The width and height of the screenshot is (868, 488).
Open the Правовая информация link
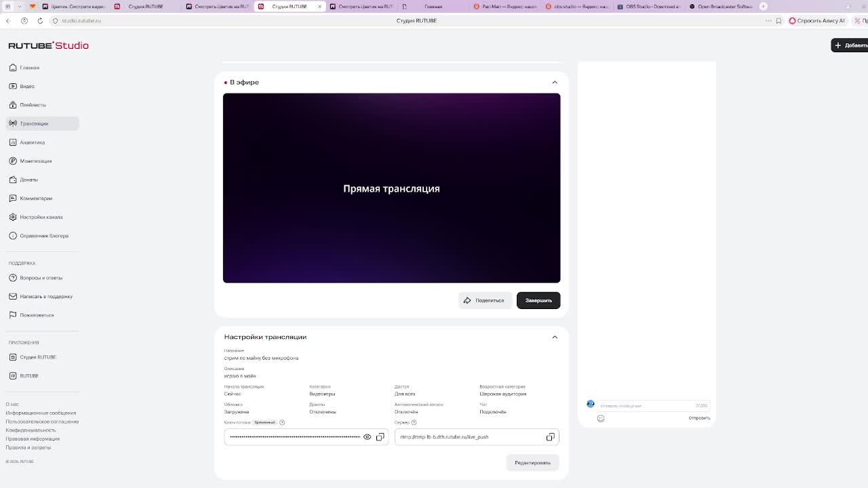point(33,439)
